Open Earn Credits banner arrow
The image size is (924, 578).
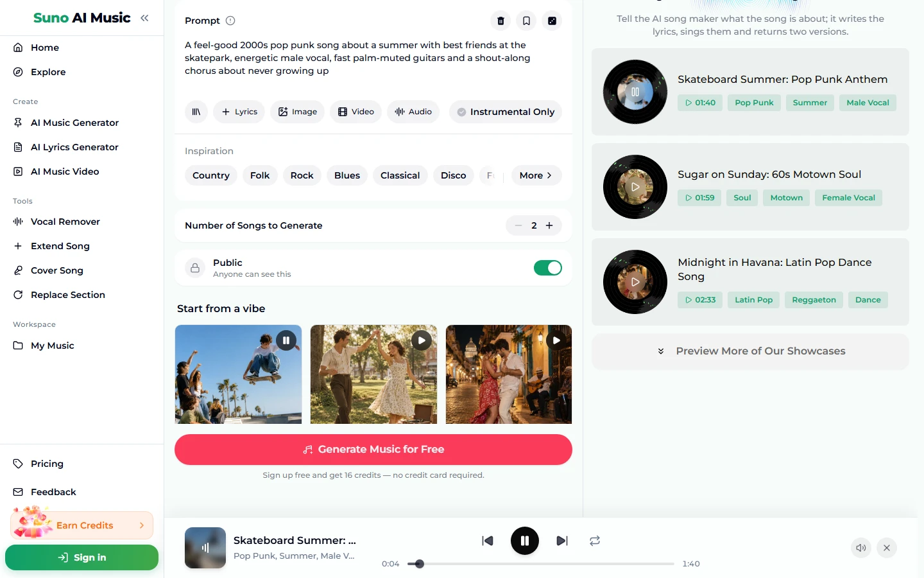(x=142, y=525)
